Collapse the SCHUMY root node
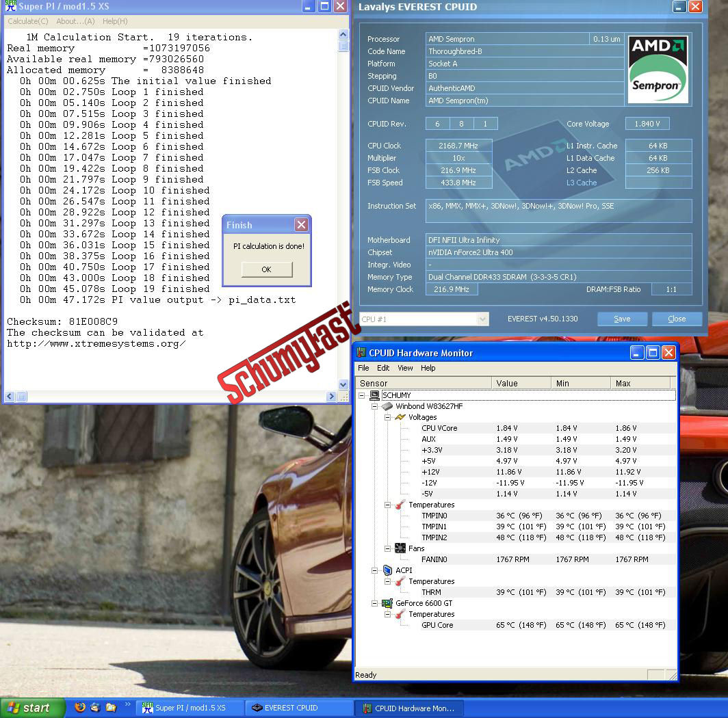The image size is (728, 718). (x=362, y=395)
